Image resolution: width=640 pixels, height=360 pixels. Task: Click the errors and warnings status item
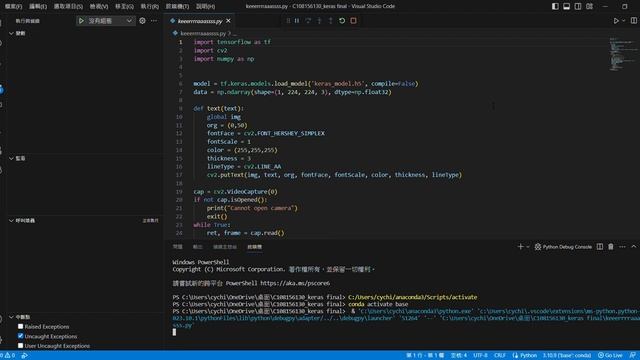click(x=8, y=356)
